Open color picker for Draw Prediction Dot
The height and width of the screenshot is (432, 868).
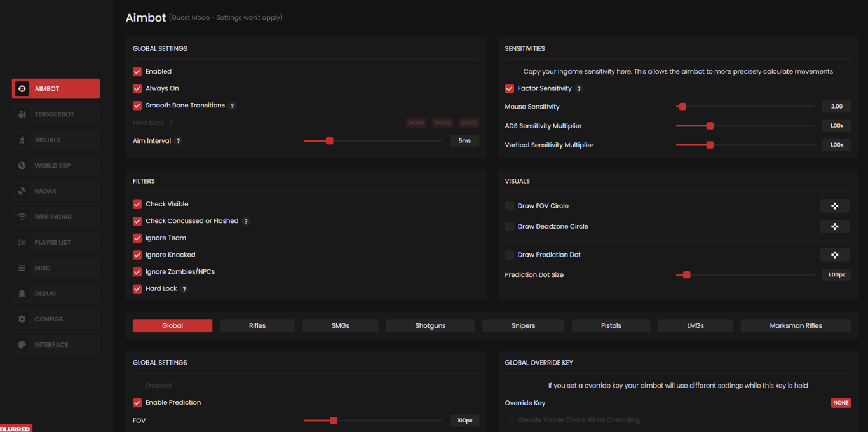835,255
